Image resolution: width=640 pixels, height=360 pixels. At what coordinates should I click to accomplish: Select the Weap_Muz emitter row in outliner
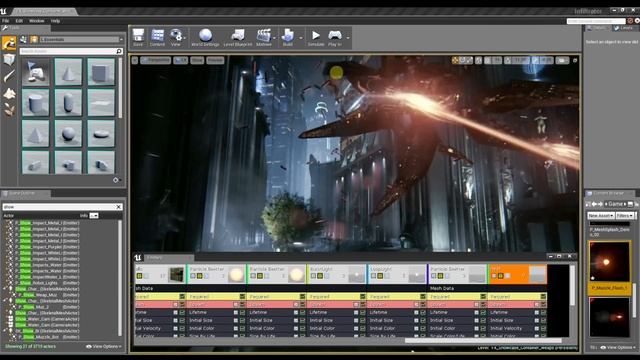click(48, 295)
